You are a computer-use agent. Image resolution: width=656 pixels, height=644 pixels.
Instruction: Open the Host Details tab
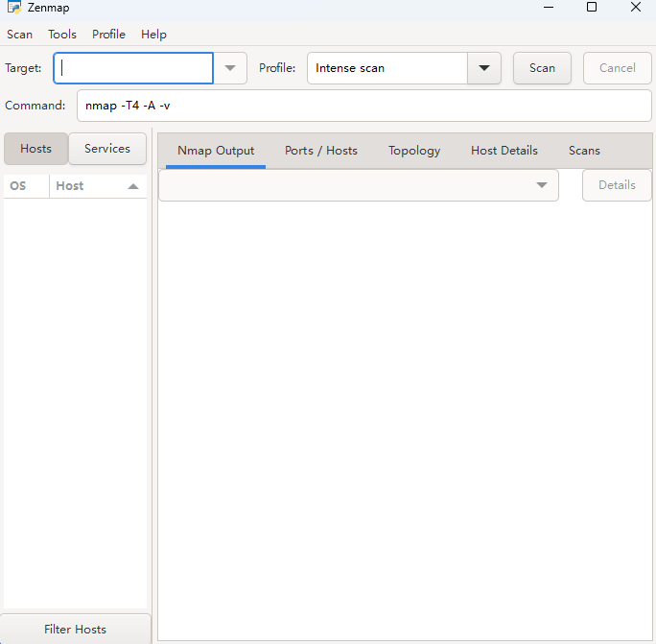(x=504, y=151)
